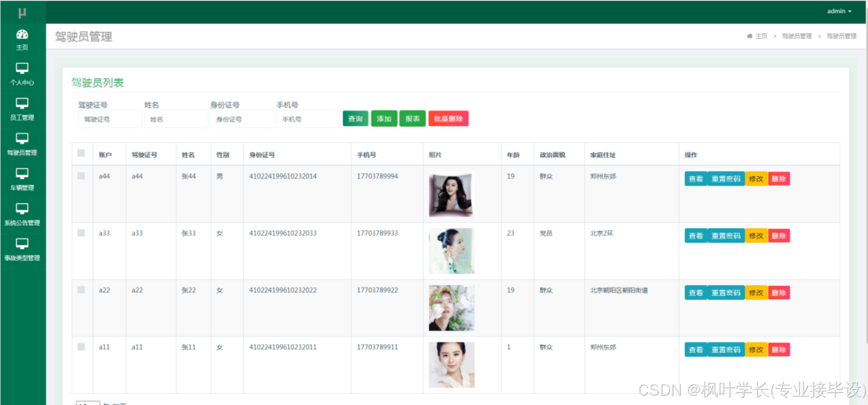Focus the 身份证号 search input
Viewport: 868px width, 405px height.
point(242,119)
